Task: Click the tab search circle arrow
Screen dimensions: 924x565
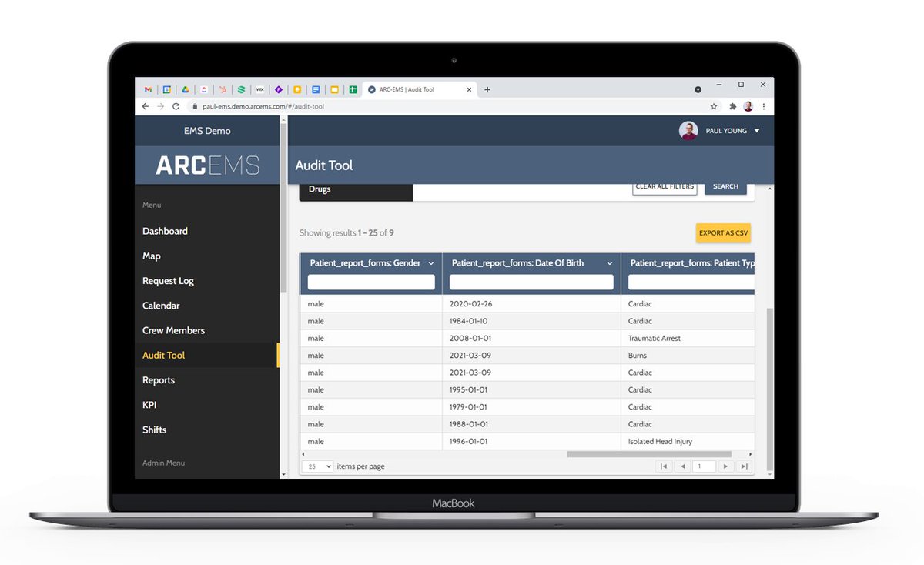Action: [x=698, y=89]
